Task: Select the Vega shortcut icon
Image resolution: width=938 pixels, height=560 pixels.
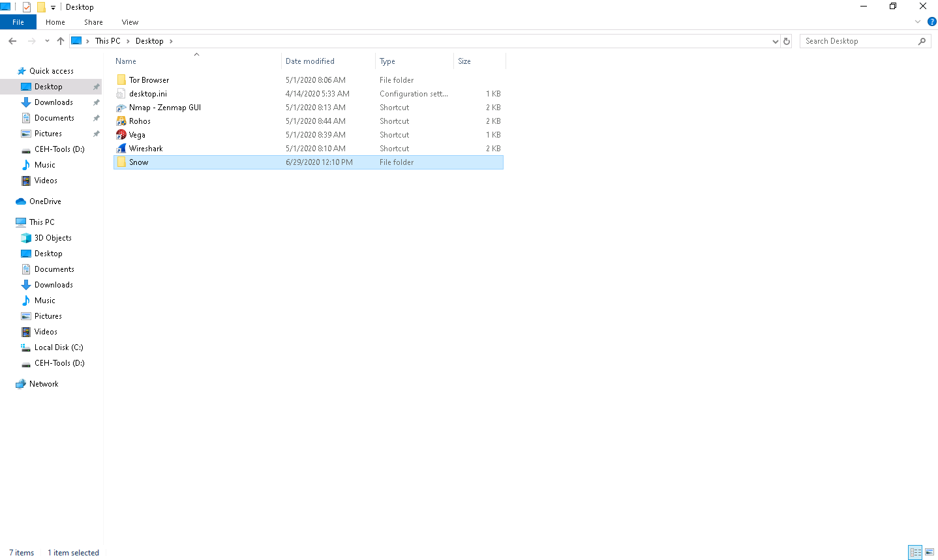Action: pos(121,135)
